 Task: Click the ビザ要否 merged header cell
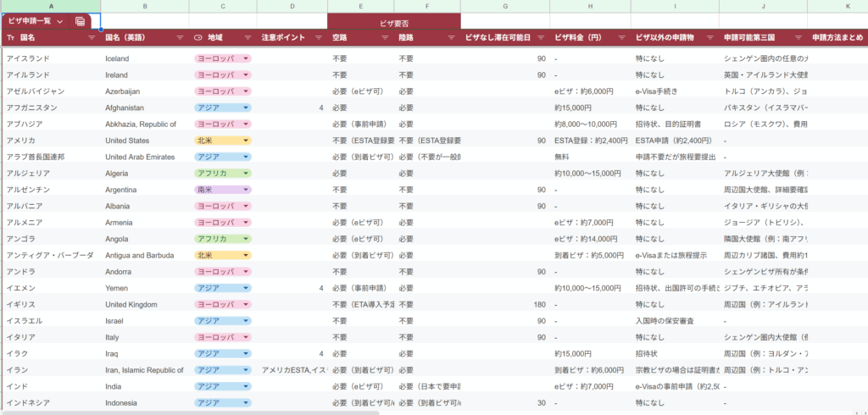click(x=394, y=21)
